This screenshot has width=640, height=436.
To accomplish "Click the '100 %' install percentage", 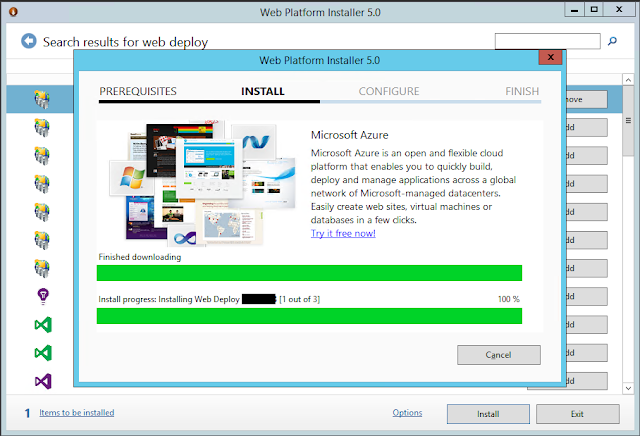I will tap(509, 299).
